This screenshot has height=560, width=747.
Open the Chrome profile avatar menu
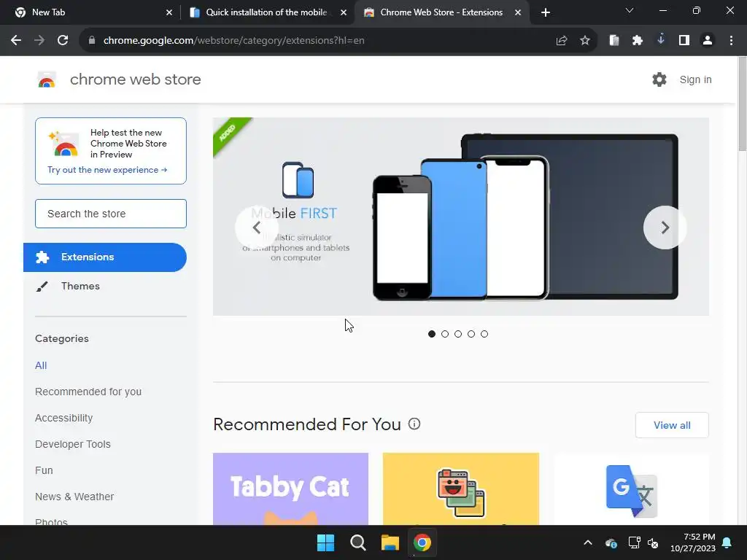708,41
